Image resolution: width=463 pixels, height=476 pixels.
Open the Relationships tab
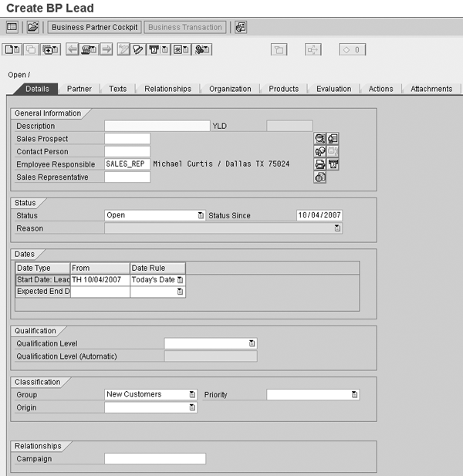tap(168, 89)
